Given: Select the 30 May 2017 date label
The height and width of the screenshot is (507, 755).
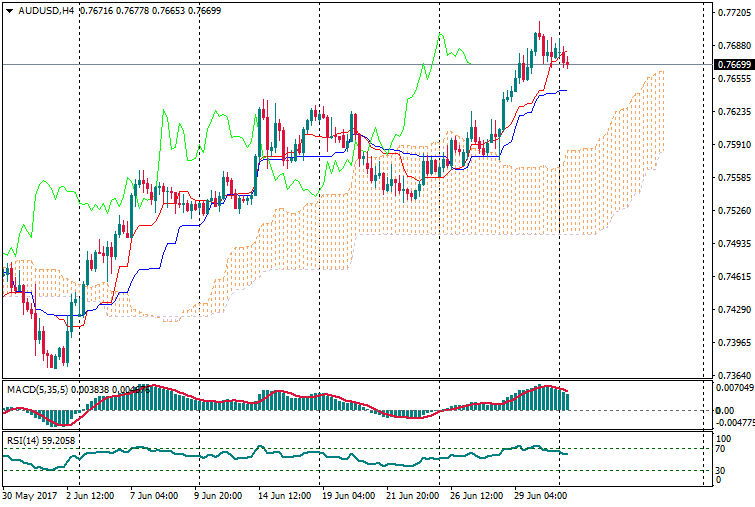Looking at the screenshot, I should click(31, 495).
